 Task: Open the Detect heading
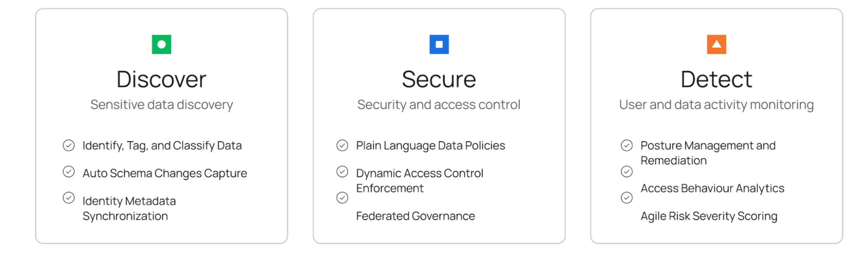pyautogui.click(x=716, y=79)
